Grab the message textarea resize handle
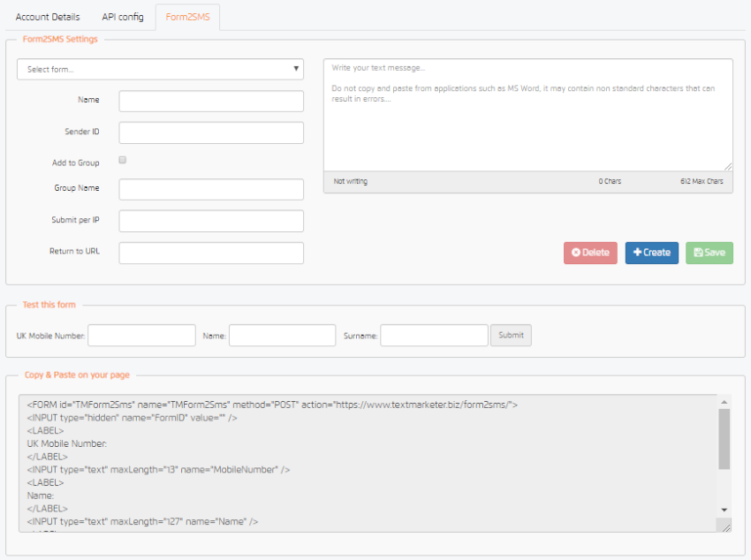The image size is (751, 560). tap(728, 166)
